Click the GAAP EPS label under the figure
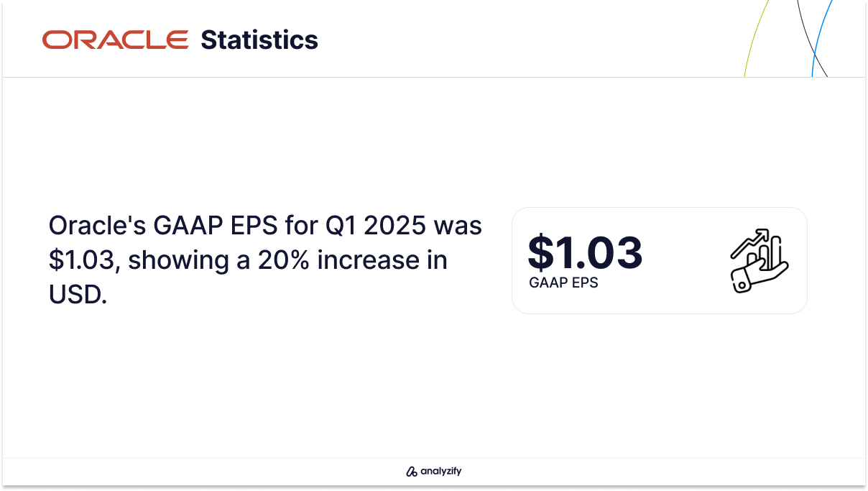The width and height of the screenshot is (868, 491). [563, 283]
